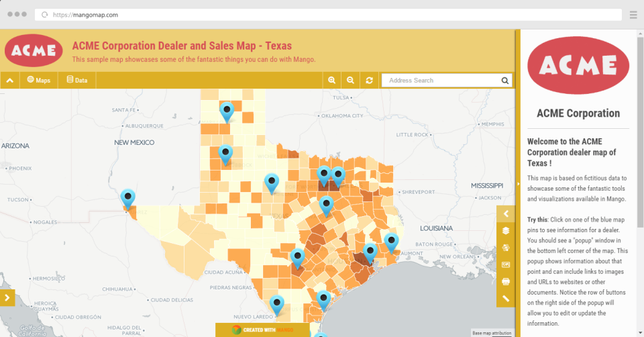644x337 pixels.
Task: Expand the left panel with the right arrow
Action: (7, 298)
